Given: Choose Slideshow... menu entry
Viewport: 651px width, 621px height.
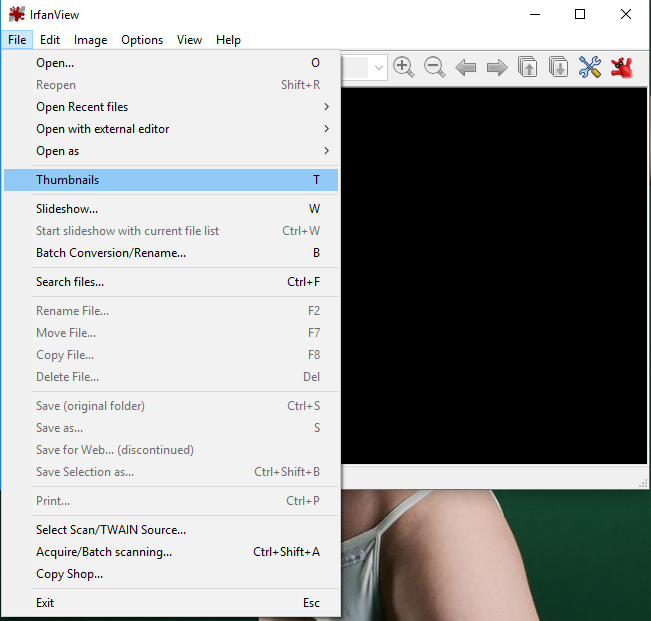Looking at the screenshot, I should click(171, 209).
